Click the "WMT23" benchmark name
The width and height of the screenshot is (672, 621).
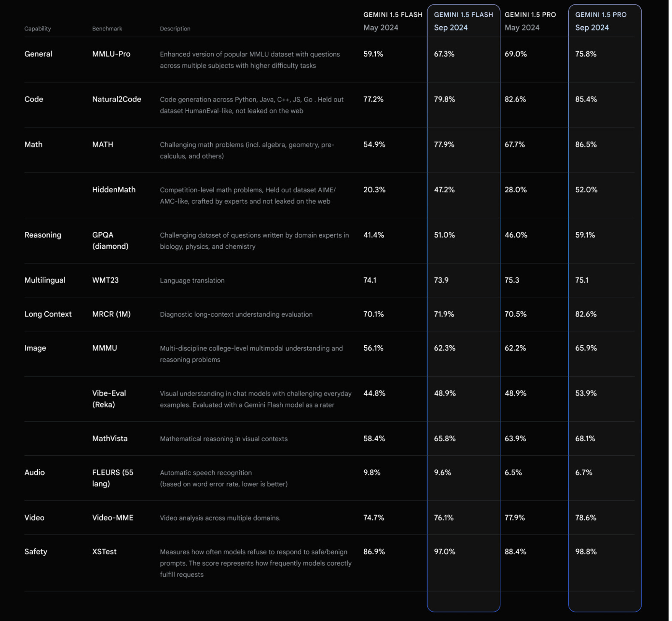pyautogui.click(x=106, y=280)
